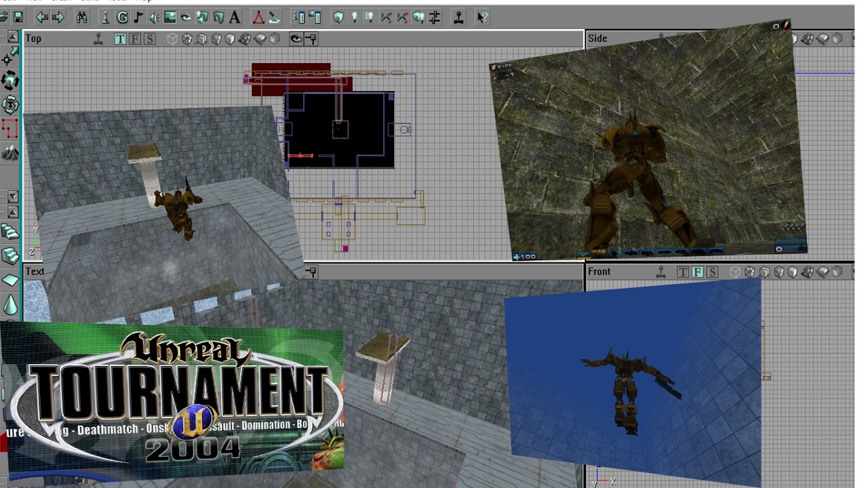
Task: Set Top viewport to Wireframe mode
Action: (172, 39)
